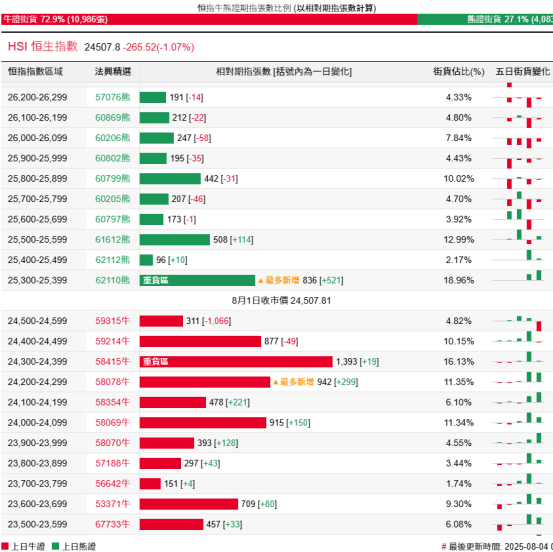553x552 pixels.
Task: Open bull warrant link 58070牛
Action: pos(113,443)
